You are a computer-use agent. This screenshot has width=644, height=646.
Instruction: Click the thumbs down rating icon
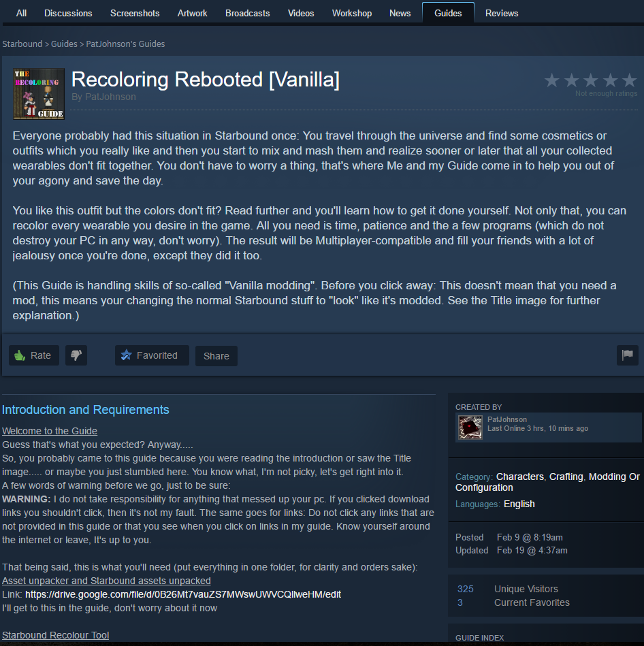pos(76,355)
